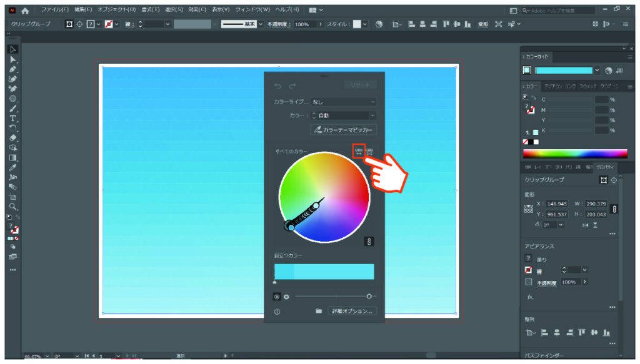Screen dimensions: 640x364
Task: Click the Pathfinder-area align left icon in Properties
Action: 544,333
